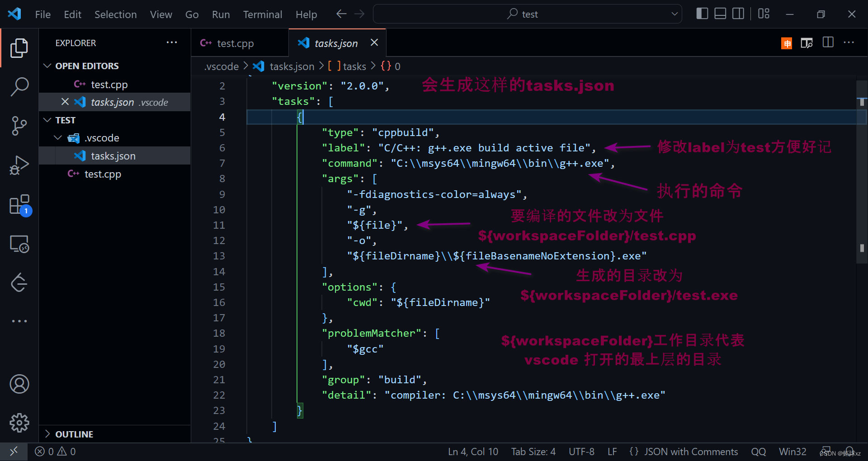Image resolution: width=868 pixels, height=461 pixels.
Task: Close the tasks.json tab
Action: point(374,42)
